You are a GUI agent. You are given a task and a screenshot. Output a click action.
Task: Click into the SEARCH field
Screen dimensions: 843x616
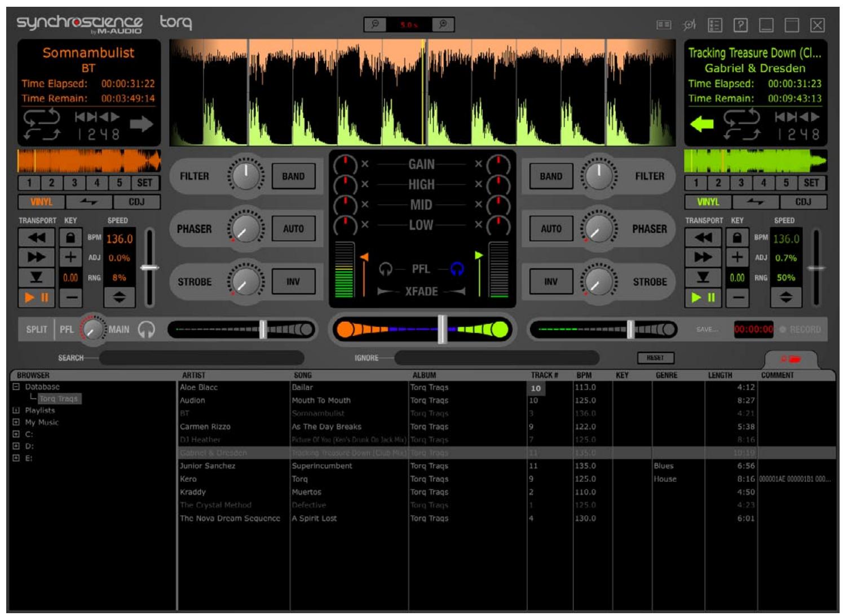202,357
